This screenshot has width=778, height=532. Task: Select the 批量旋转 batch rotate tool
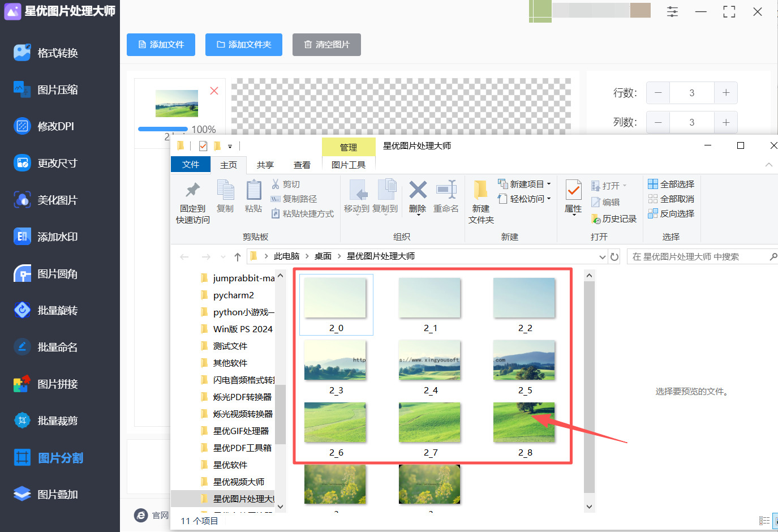(45, 310)
